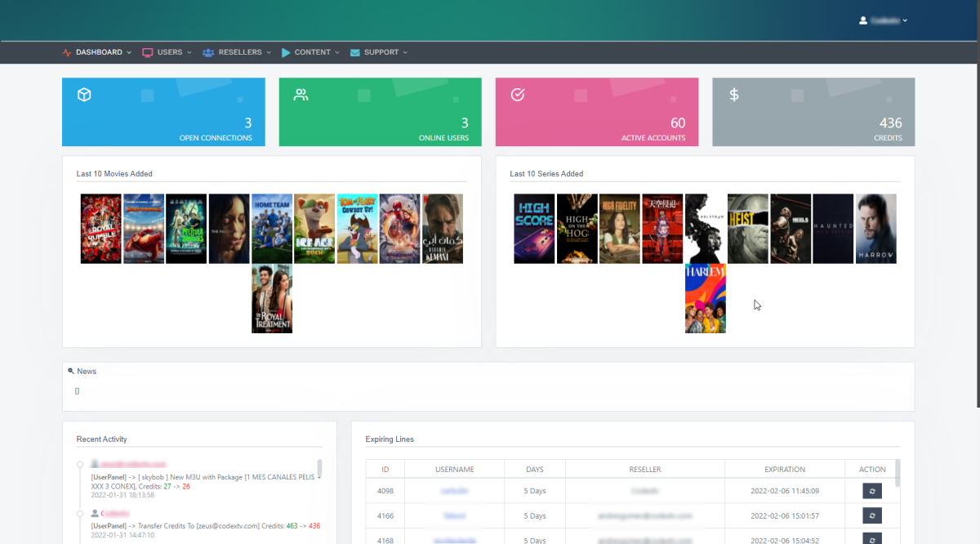
Task: Select The Royal Treatment movie poster
Action: coord(272,298)
